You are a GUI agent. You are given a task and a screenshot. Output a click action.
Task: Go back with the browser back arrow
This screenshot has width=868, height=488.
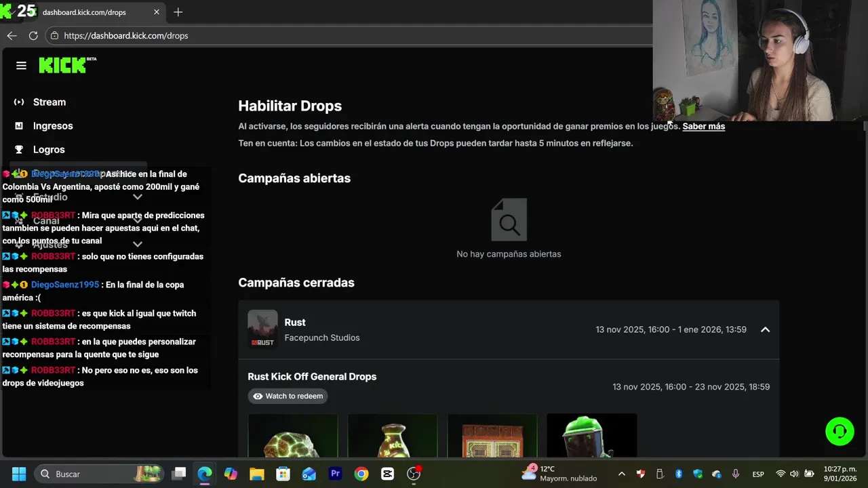pyautogui.click(x=12, y=35)
